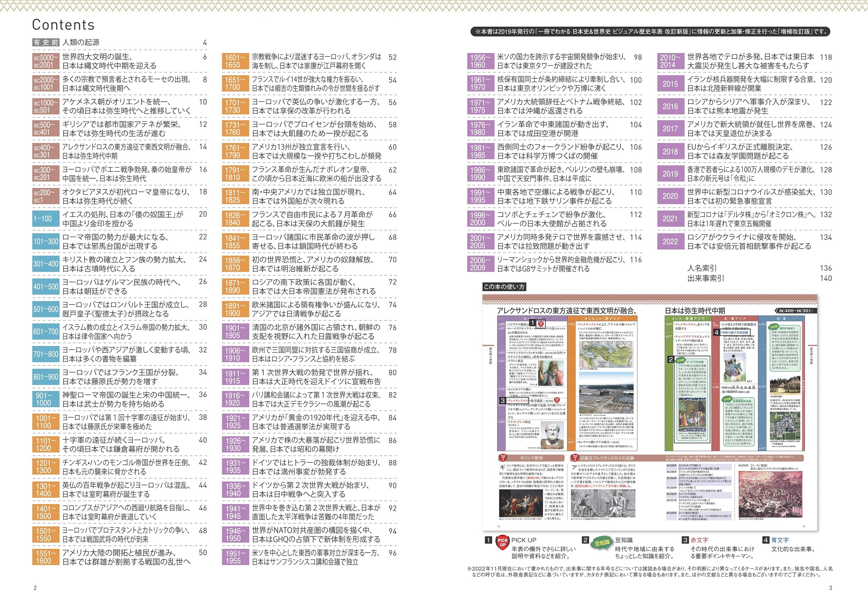This screenshot has height=611, width=868.
Task: Click the 赤文字 legend label
Action: 699,540
